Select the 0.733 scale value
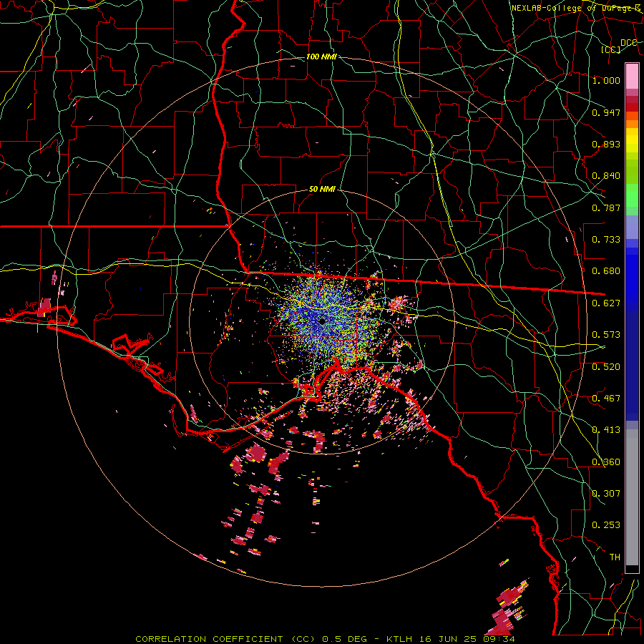Screen dimensions: 644x644 point(606,240)
